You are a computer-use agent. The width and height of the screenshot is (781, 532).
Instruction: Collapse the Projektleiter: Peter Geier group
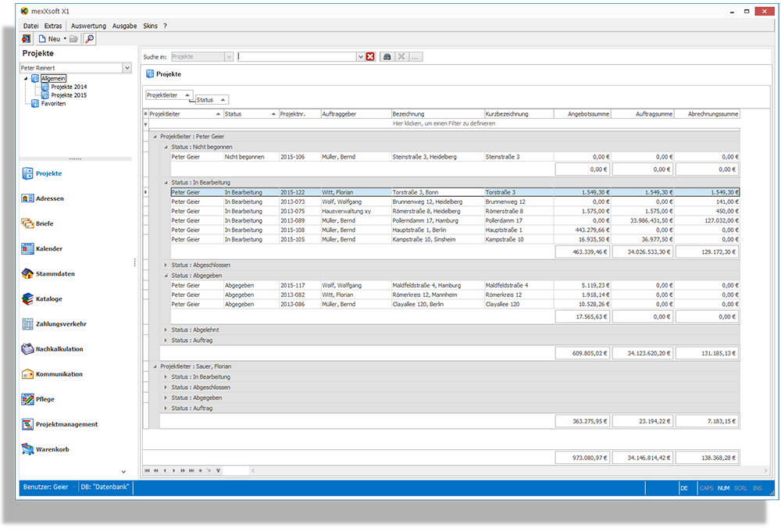(x=154, y=136)
